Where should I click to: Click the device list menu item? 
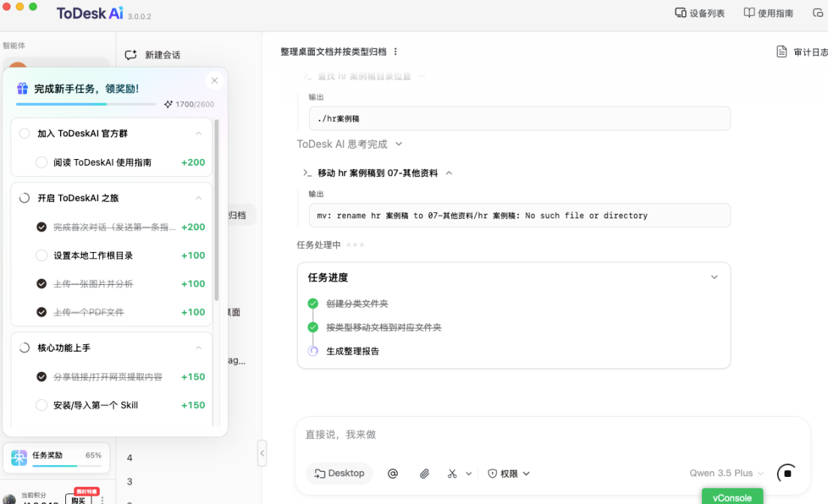pyautogui.click(x=700, y=13)
